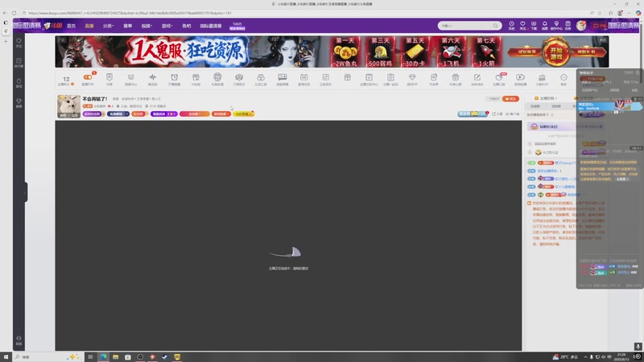
Task: Open the 主播投稿 expander above chat
Action: 546,98
